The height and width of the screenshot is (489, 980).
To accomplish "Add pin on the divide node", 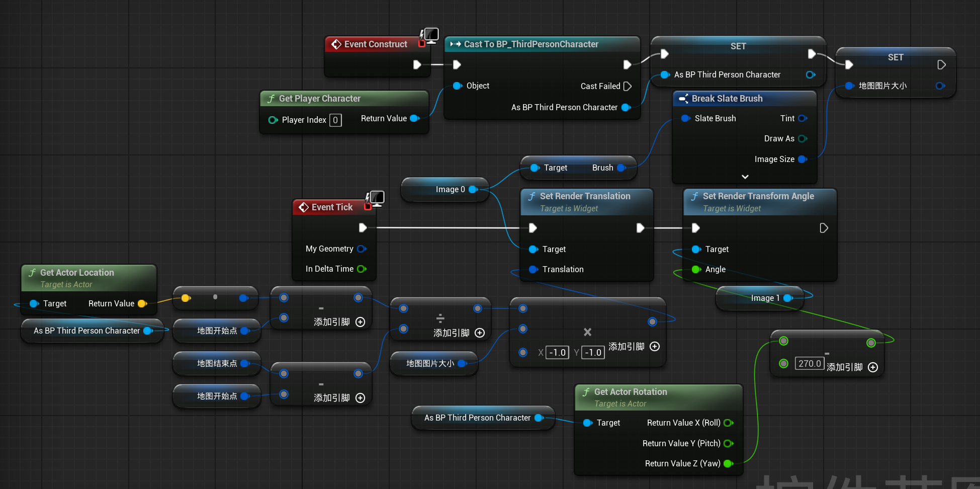I will (480, 333).
